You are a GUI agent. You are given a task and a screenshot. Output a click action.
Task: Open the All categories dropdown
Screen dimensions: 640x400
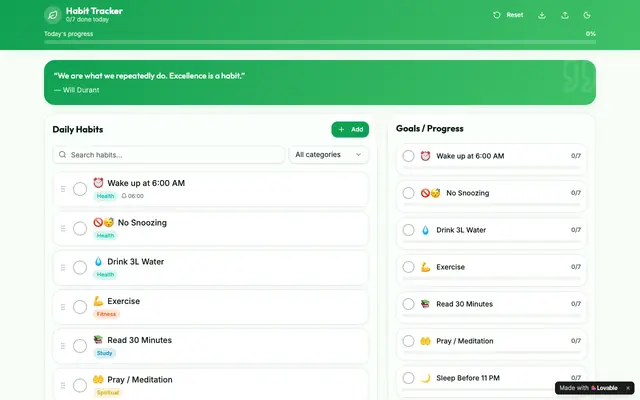[329, 155]
